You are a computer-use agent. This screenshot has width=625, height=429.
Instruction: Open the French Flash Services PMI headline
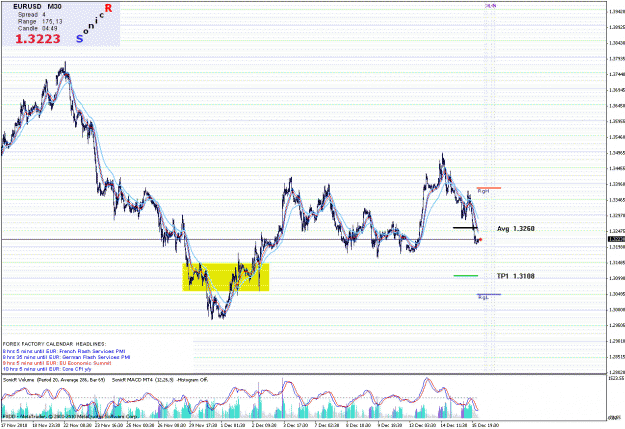point(64,351)
